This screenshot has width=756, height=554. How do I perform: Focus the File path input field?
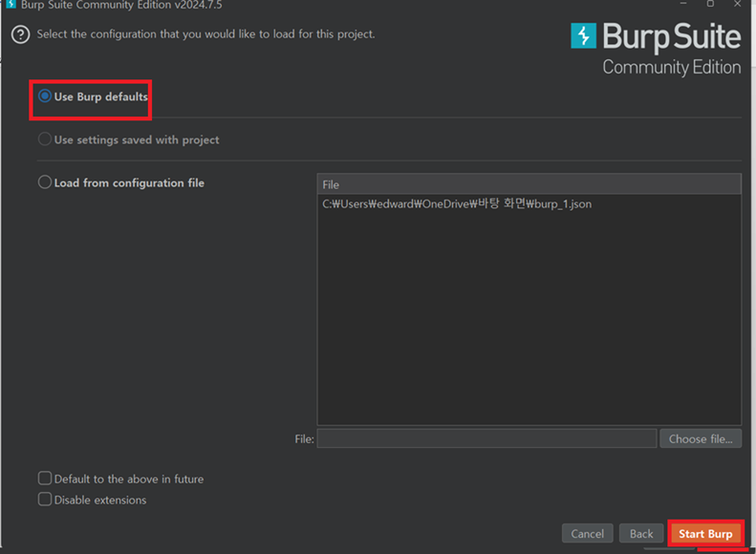pyautogui.click(x=486, y=438)
